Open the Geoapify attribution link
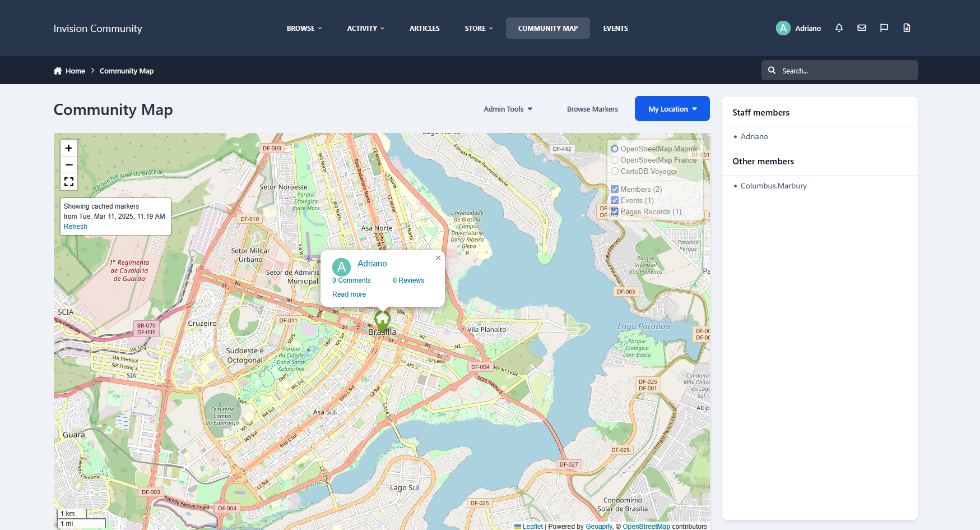 point(599,526)
